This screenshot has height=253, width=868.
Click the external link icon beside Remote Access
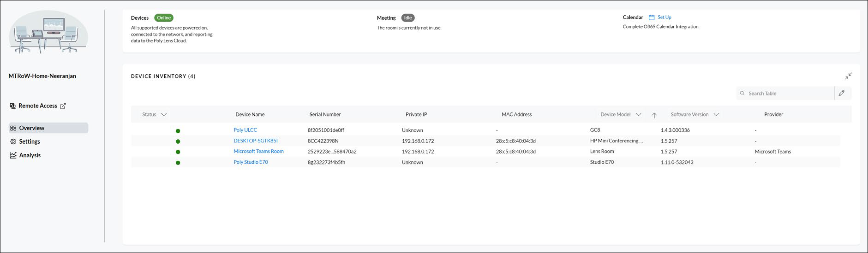(63, 106)
